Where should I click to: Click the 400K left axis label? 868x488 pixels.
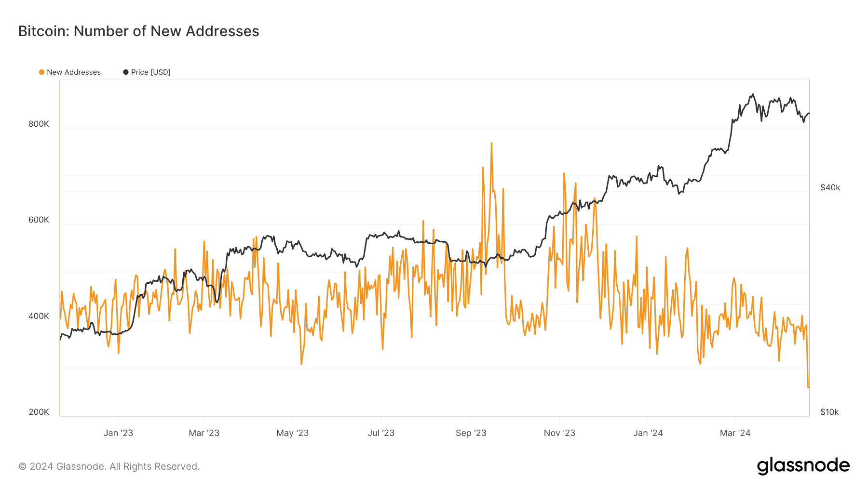point(39,316)
